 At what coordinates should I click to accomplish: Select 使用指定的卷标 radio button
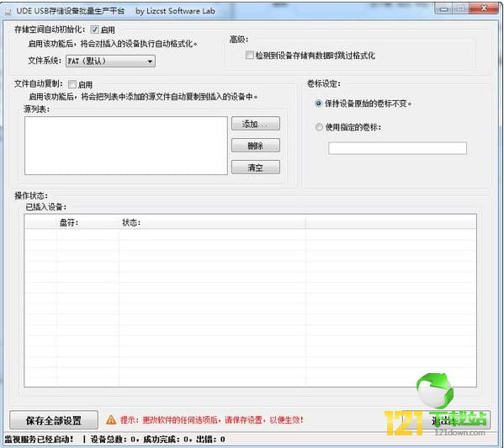point(319,127)
